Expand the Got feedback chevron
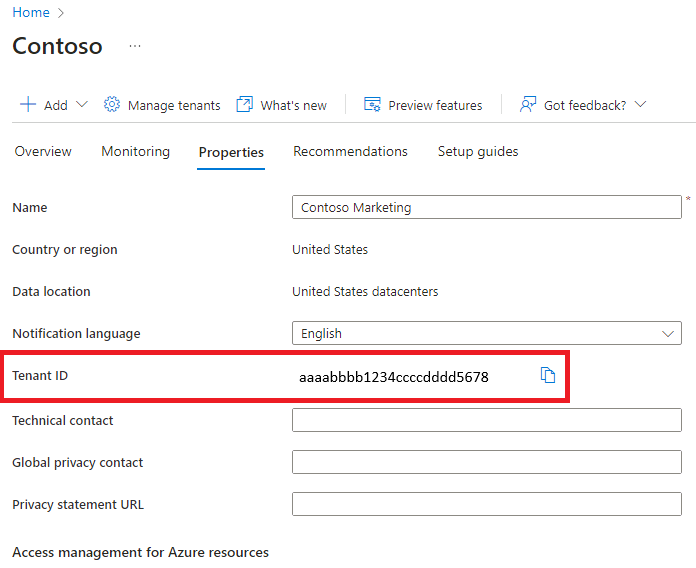Viewport: 696px width, 568px height. tap(641, 105)
